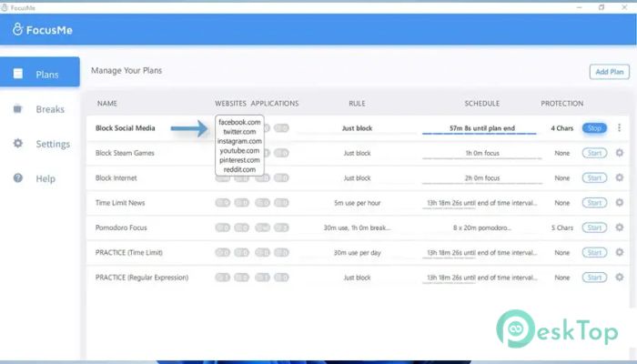Screen dimensions: 637x364
Task: Click the Add Plan button
Action: 610,72
